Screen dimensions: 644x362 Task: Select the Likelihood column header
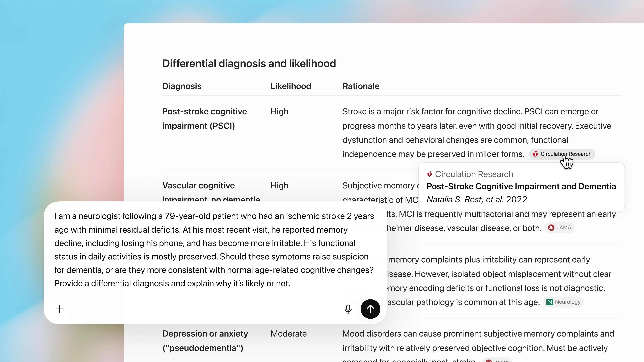pos(290,86)
